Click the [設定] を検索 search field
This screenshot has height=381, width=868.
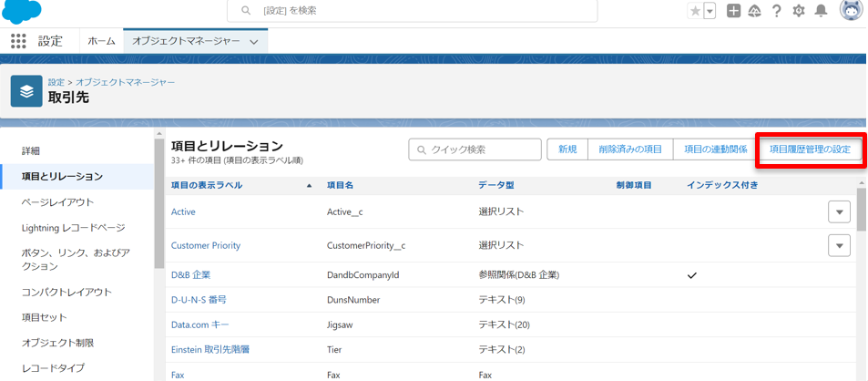coord(413,11)
